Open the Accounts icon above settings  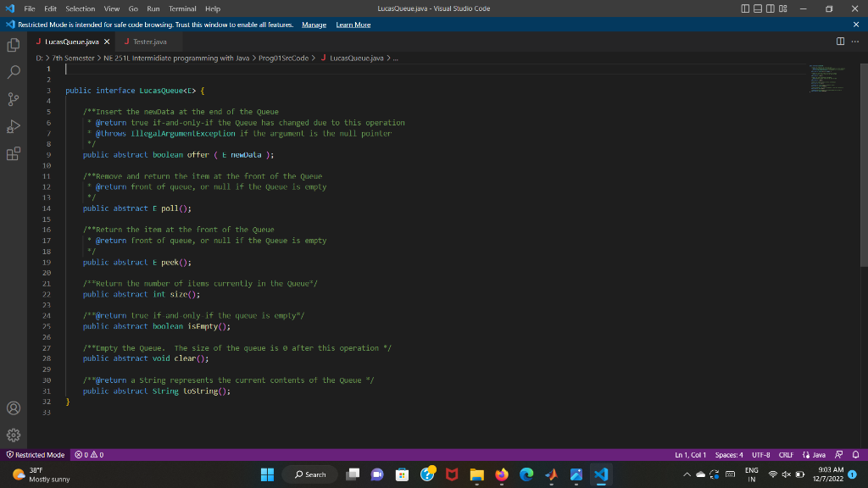tap(14, 408)
